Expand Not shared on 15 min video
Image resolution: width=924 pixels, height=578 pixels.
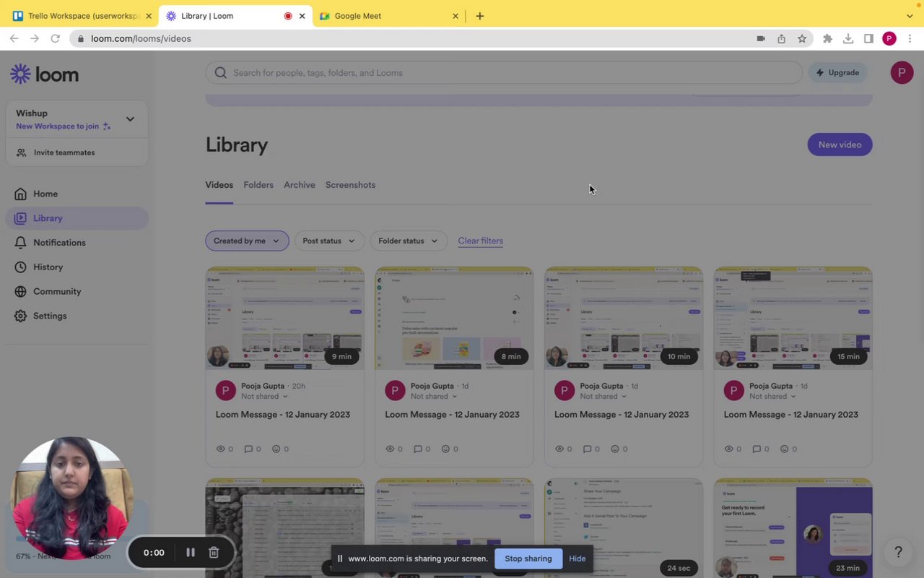772,397
